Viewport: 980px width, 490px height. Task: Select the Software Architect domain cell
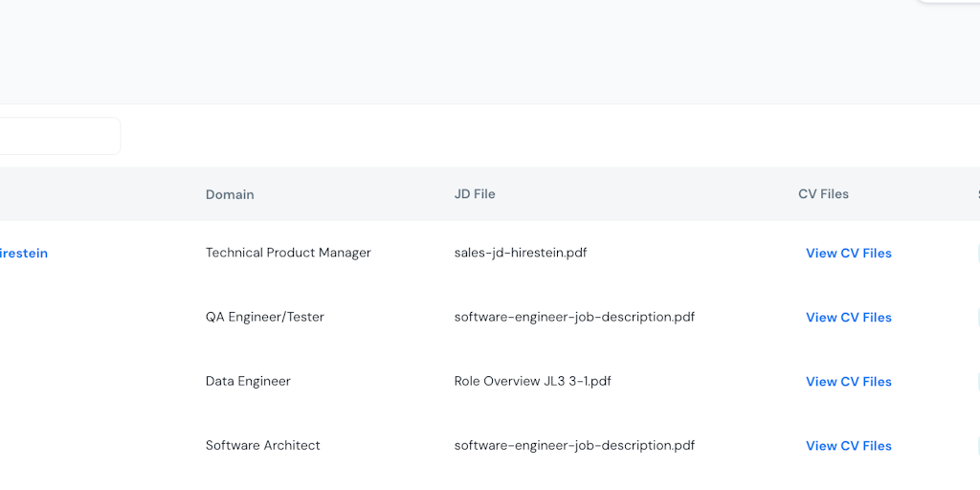tap(263, 446)
